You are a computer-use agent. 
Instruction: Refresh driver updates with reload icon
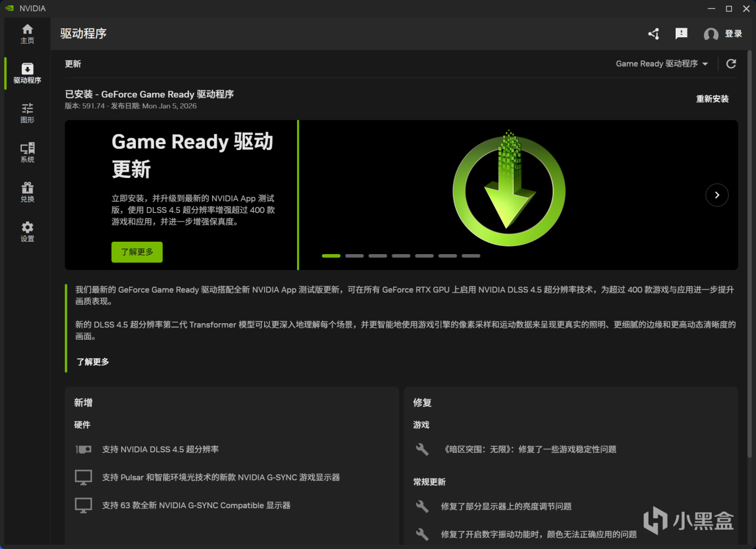tap(731, 64)
